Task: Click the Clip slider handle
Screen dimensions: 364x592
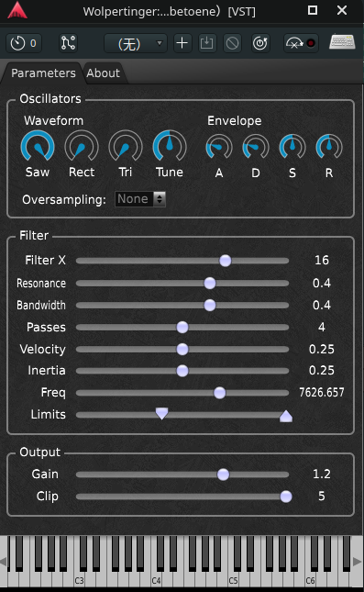Action: [286, 497]
